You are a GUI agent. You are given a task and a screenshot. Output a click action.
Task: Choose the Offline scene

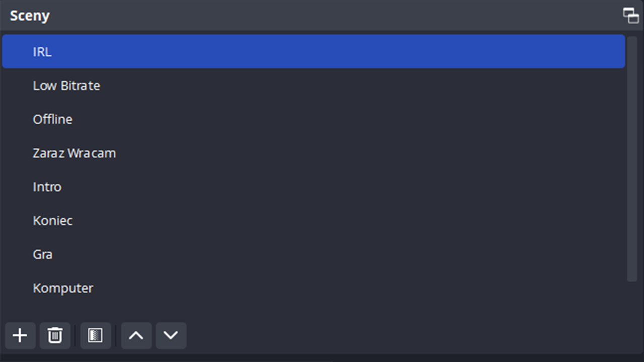[53, 119]
